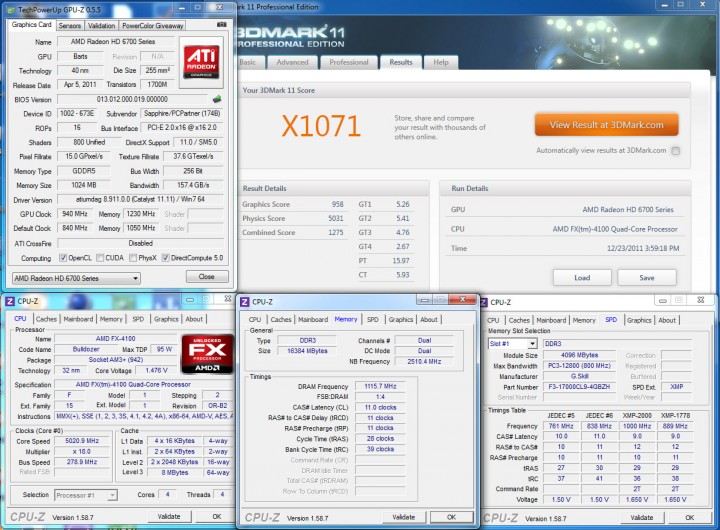Screen dimensions: 720x530
Task: Open the Basic tab in 3DMark 11
Action: pos(248,62)
